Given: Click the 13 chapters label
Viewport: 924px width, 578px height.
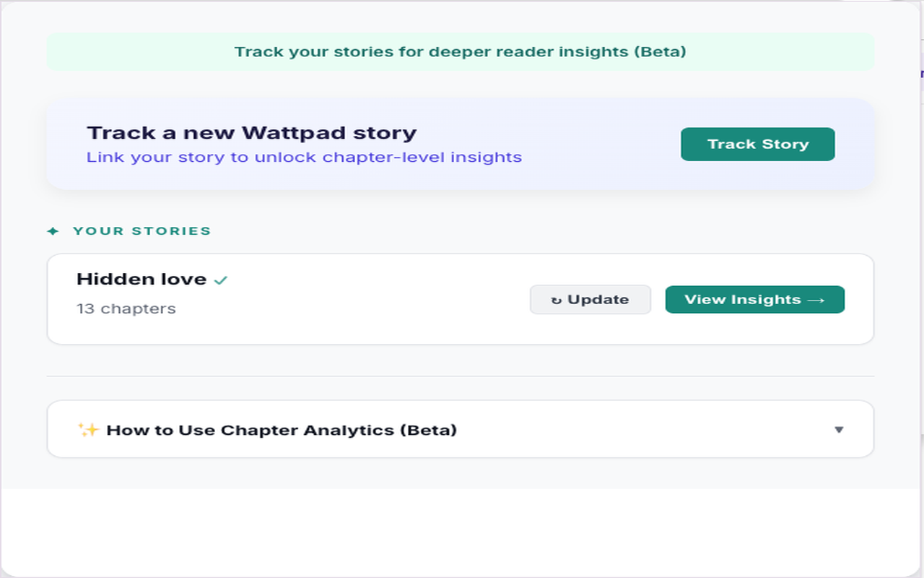Looking at the screenshot, I should click(x=126, y=309).
